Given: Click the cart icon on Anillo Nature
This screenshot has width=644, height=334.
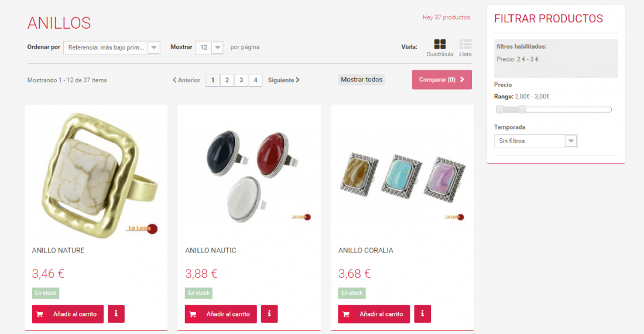Looking at the screenshot, I should coord(40,314).
